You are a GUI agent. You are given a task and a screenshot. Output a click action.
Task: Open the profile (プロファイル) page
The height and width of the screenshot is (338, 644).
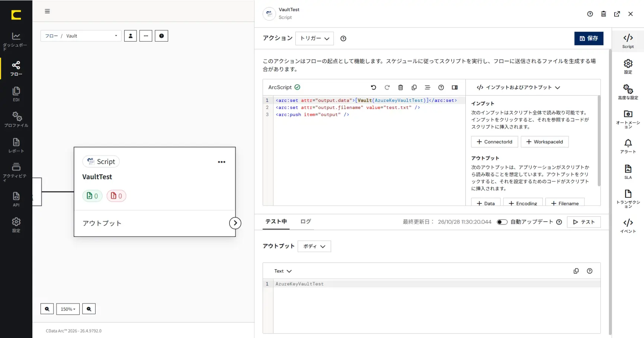point(16,119)
